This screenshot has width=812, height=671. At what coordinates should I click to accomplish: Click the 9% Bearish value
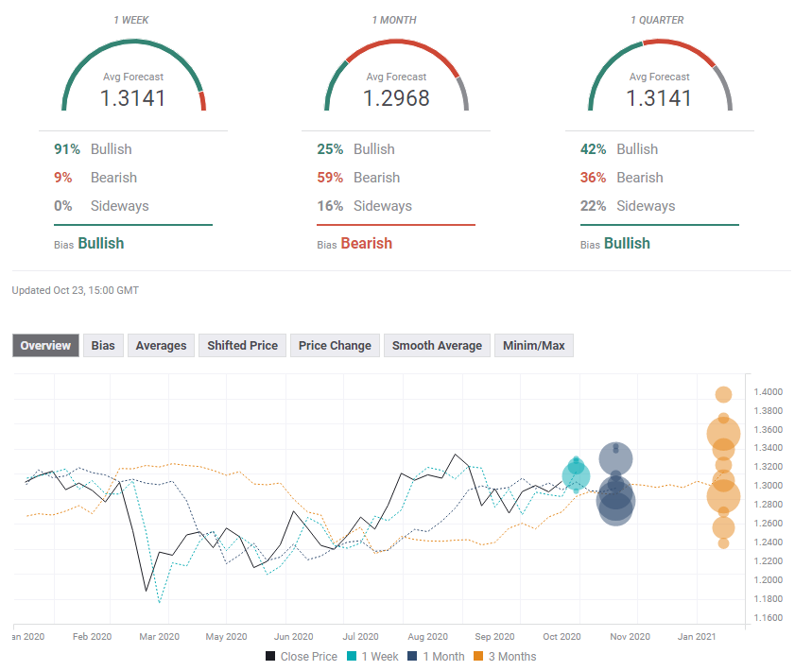pos(62,178)
